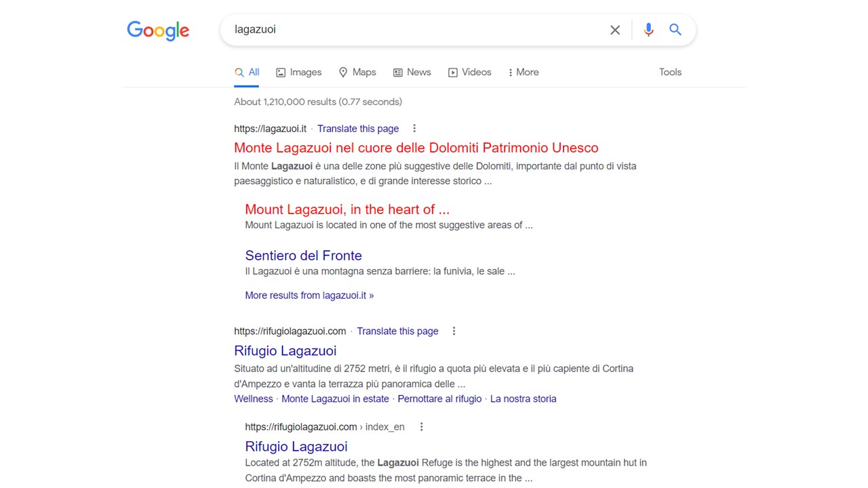
Task: Expand More results from lagazuoi.it
Action: pos(309,296)
